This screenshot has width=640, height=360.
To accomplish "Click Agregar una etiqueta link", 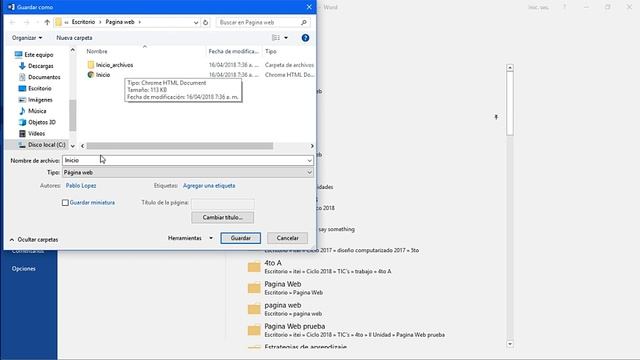I will click(x=209, y=186).
